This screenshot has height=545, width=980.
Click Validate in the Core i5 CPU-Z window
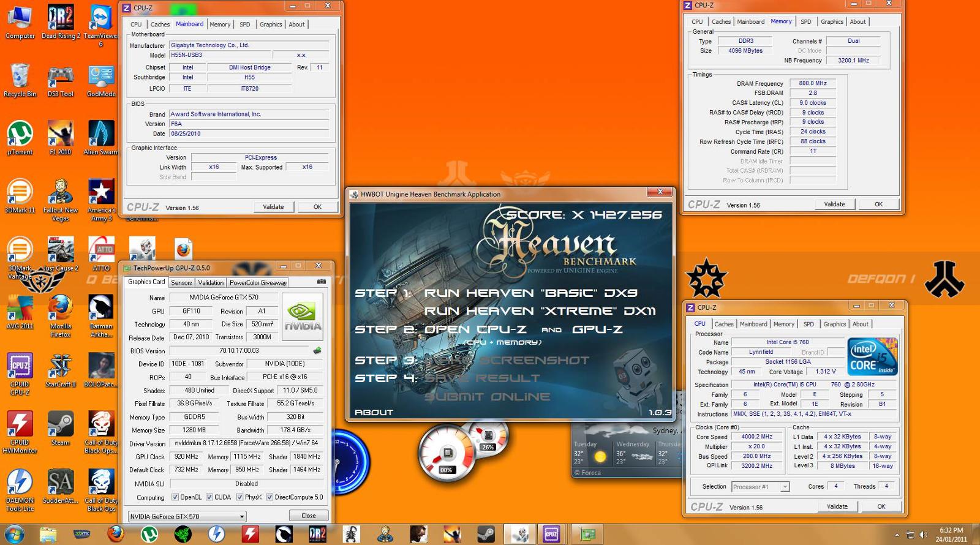pyautogui.click(x=837, y=506)
